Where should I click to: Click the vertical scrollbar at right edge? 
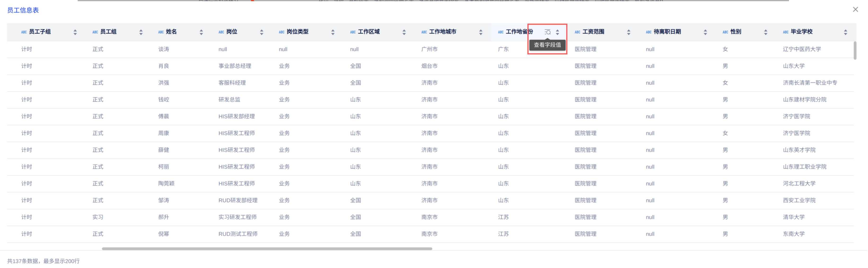click(x=855, y=51)
